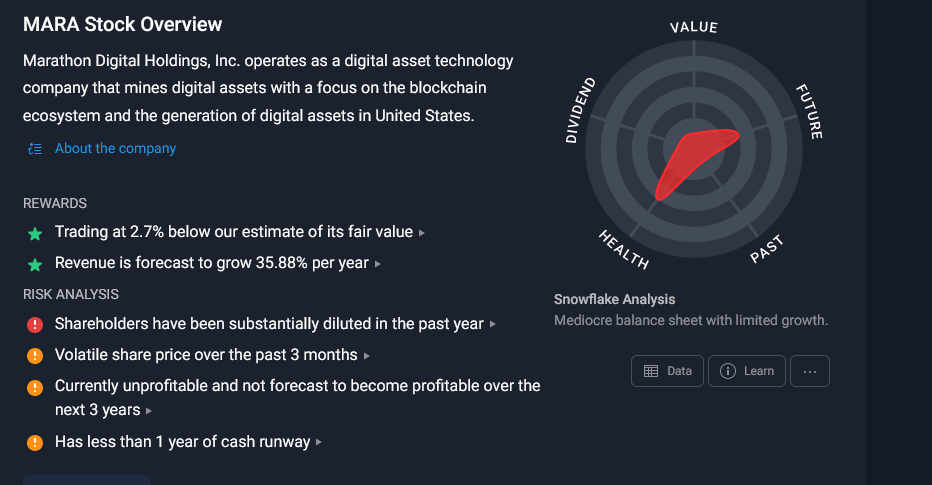This screenshot has width=932, height=485.
Task: Expand the fair value reward arrow
Action: (x=422, y=233)
